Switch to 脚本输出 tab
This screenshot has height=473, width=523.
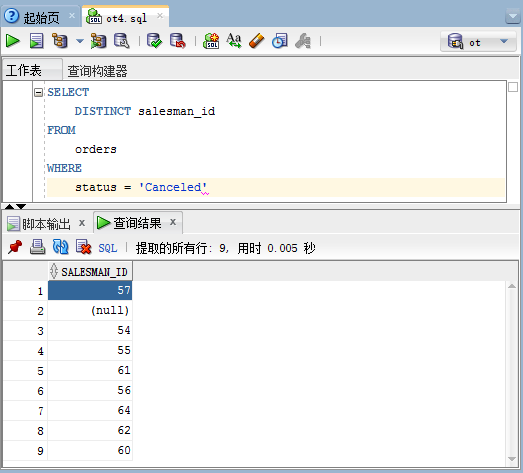pyautogui.click(x=46, y=223)
